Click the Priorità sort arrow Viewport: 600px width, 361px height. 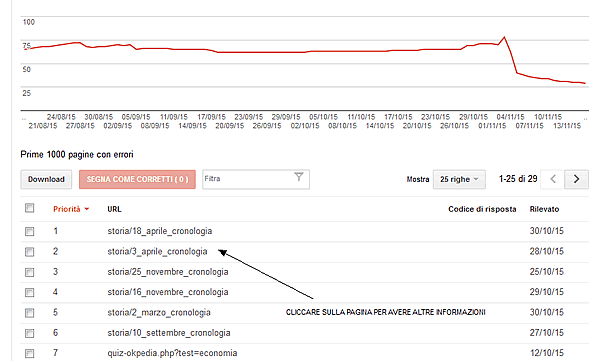(x=87, y=209)
